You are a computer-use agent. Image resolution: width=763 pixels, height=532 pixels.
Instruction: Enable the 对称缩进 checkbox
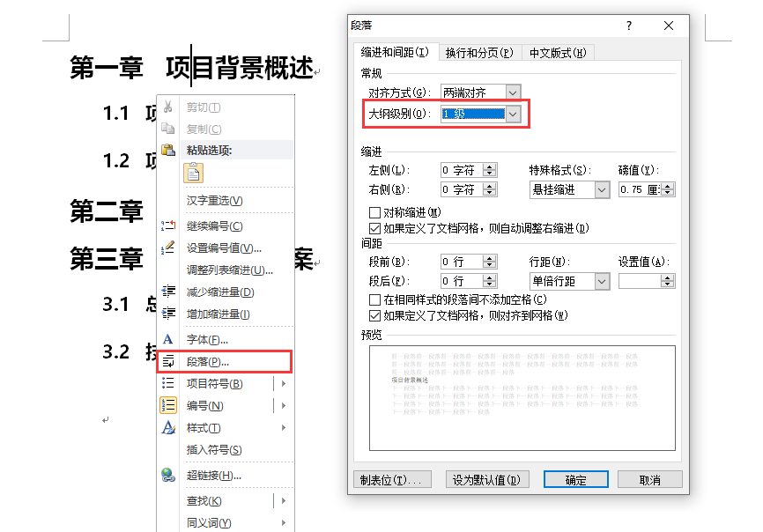coord(375,211)
